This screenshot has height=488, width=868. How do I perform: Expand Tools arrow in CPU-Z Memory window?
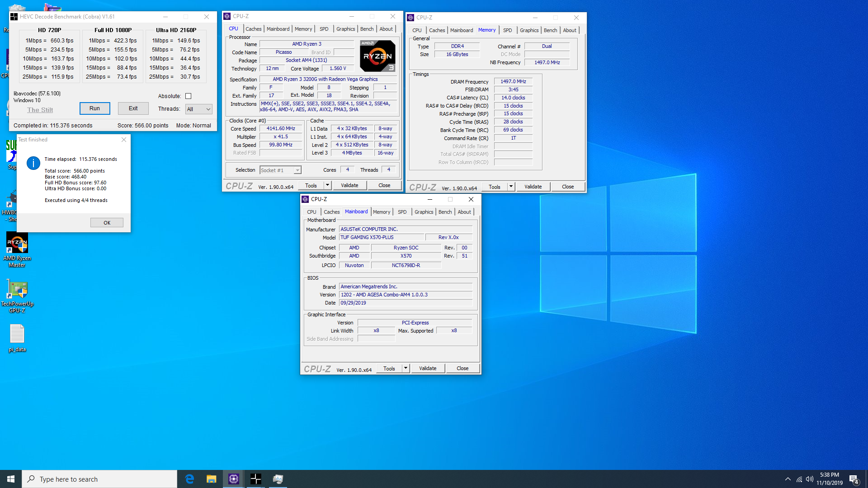(511, 187)
